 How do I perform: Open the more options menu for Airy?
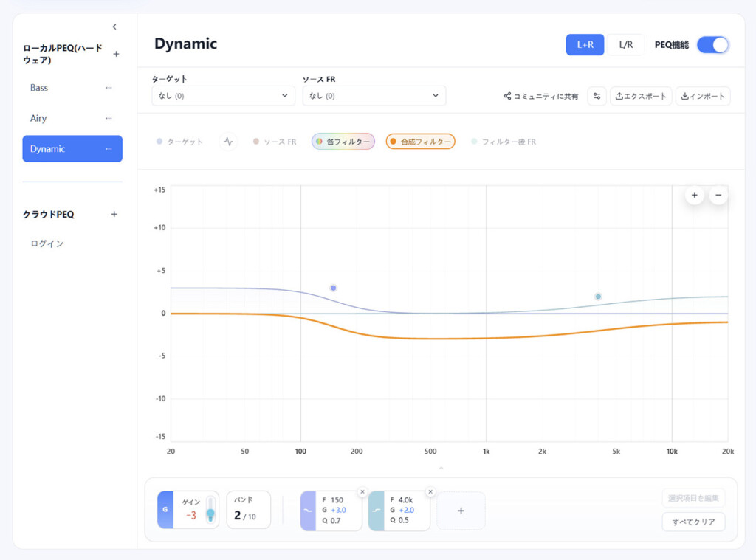(109, 118)
